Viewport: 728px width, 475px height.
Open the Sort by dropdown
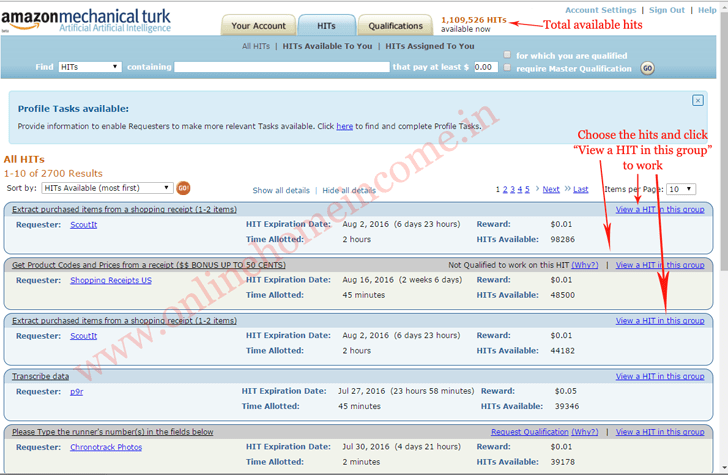(x=107, y=188)
